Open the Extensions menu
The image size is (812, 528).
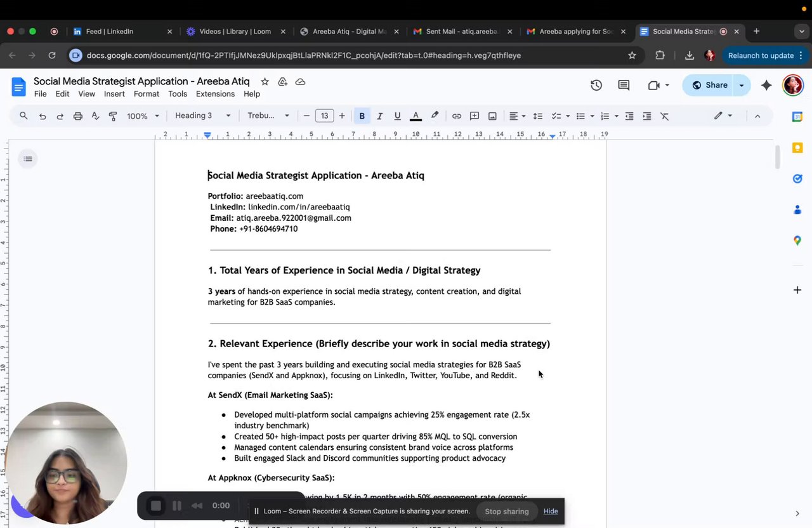[215, 94]
